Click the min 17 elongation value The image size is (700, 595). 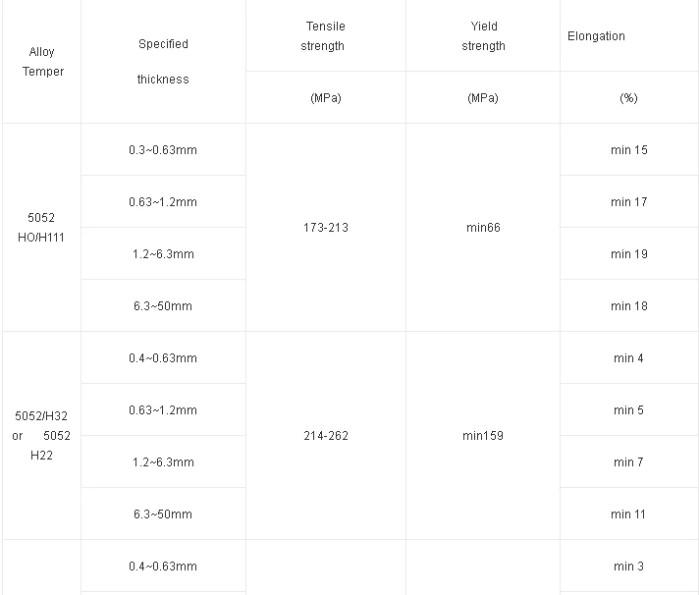coord(628,202)
